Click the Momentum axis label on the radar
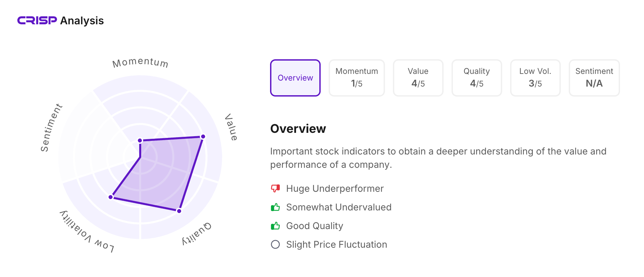The image size is (644, 277). [x=140, y=63]
